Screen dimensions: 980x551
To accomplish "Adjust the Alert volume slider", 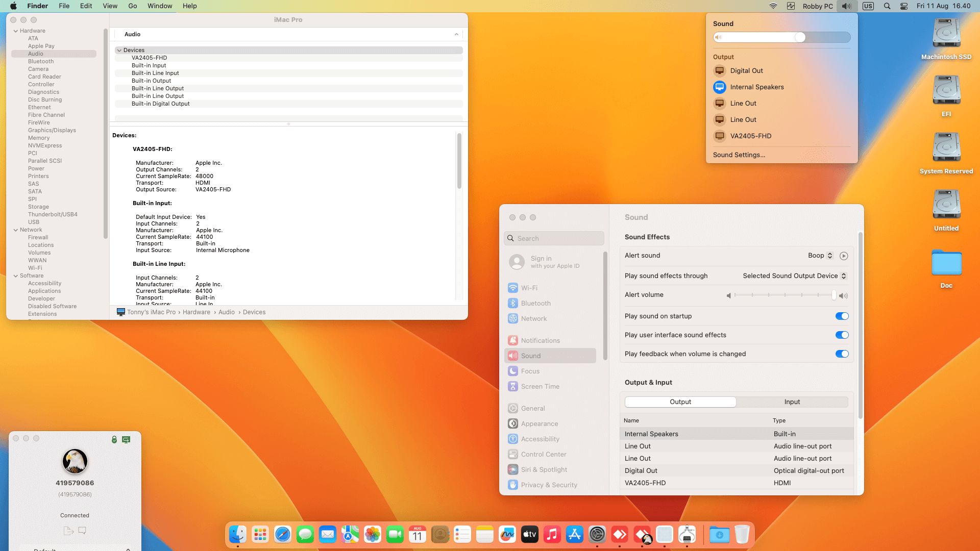I will (786, 295).
